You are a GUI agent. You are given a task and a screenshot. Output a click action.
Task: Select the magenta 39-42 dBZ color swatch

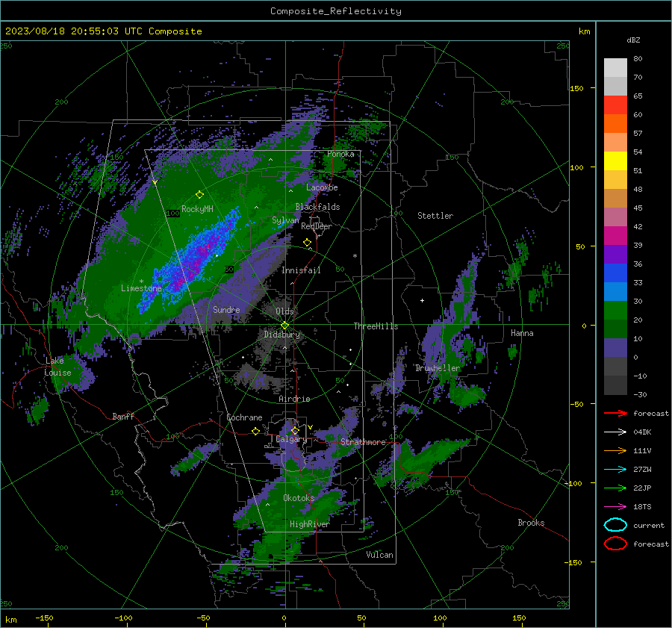tap(615, 236)
